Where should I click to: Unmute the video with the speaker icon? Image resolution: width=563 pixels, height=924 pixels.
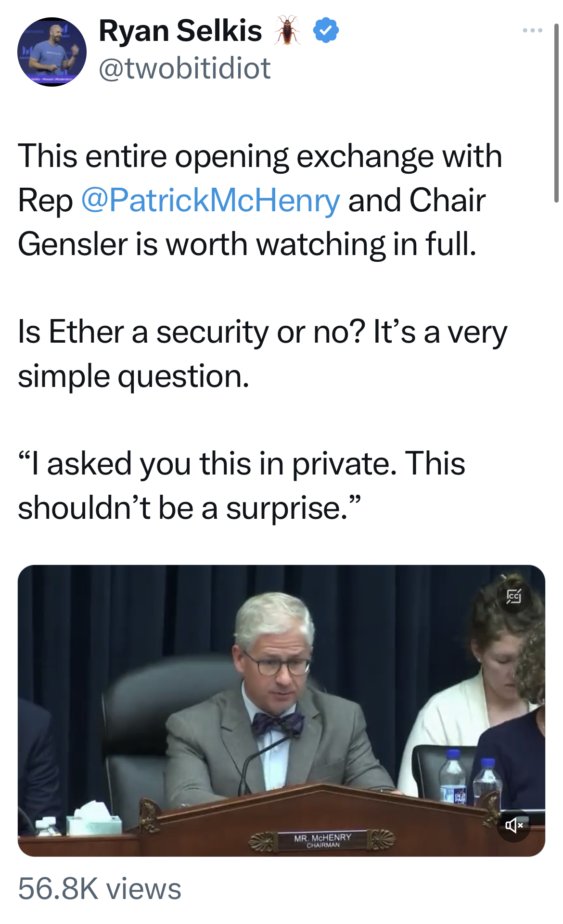(x=513, y=825)
